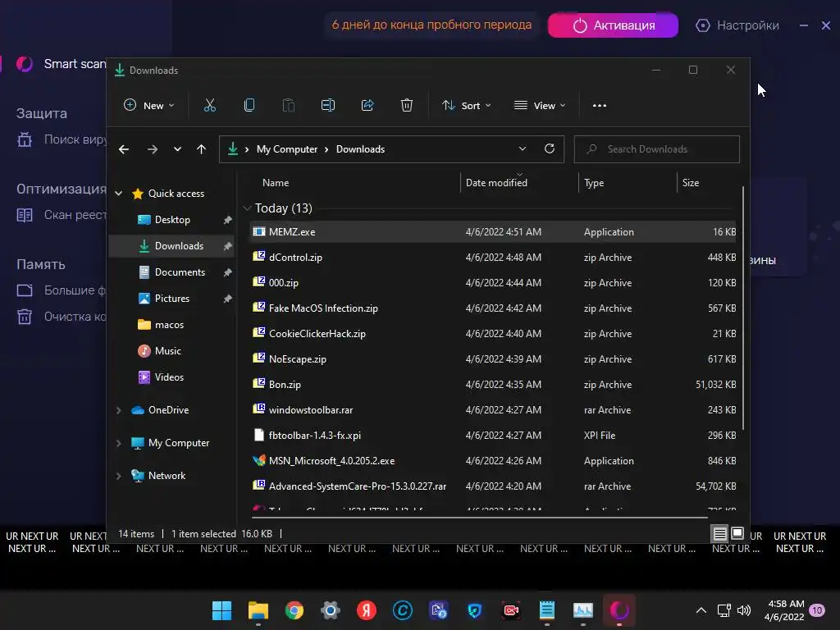Open the Settings gear app on the taskbar
Screen dimensions: 840x630
click(x=331, y=610)
